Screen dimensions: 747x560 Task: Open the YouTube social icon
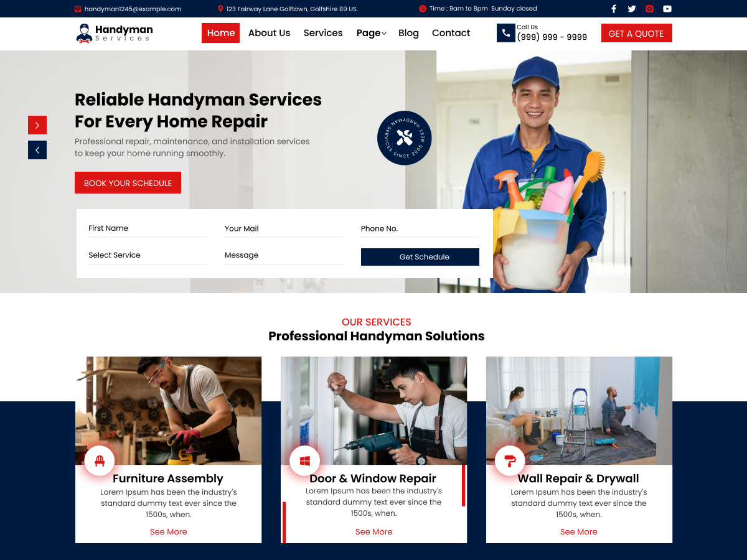pos(667,9)
